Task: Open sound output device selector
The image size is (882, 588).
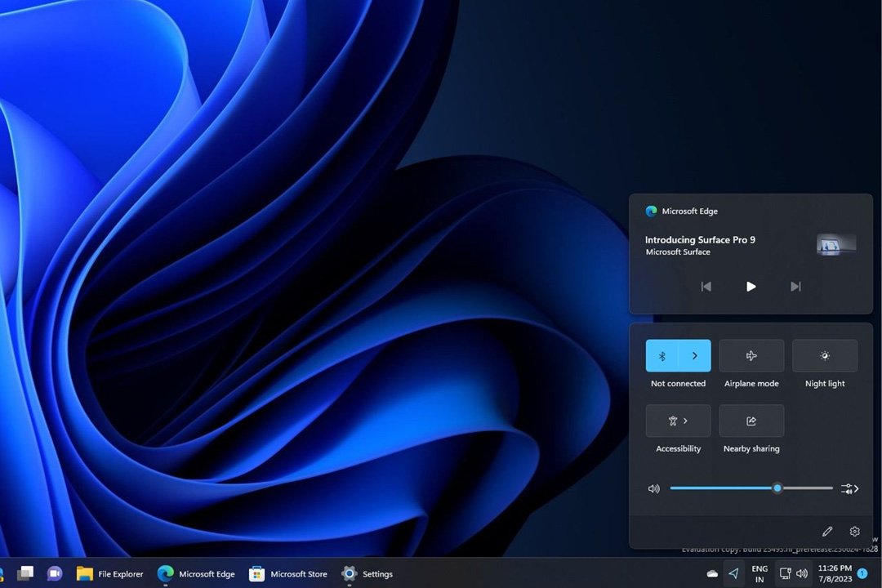Action: 849,488
